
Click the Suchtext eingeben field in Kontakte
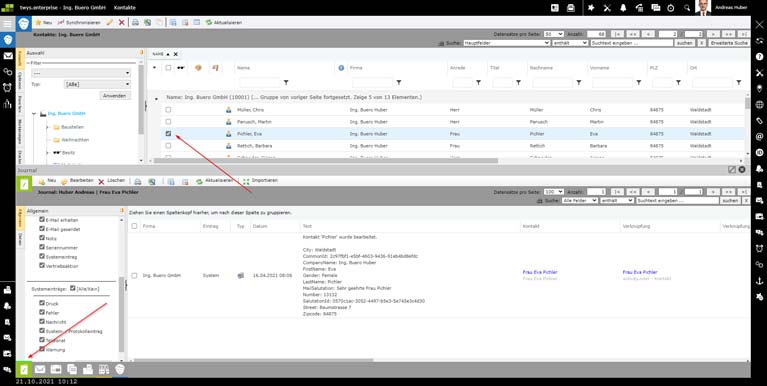tap(632, 43)
